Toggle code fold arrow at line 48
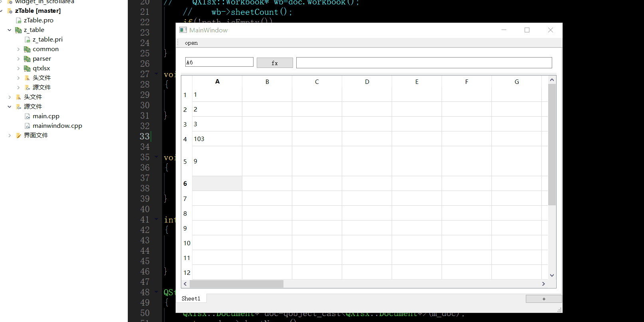Image resolution: width=644 pixels, height=322 pixels. 157,292
